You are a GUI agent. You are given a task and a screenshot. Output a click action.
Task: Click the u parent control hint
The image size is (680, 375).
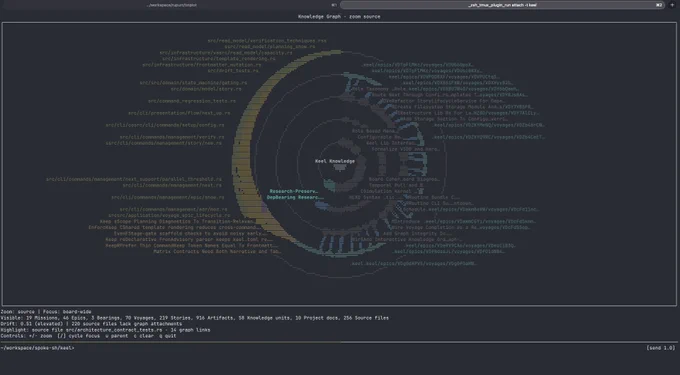tap(117, 336)
